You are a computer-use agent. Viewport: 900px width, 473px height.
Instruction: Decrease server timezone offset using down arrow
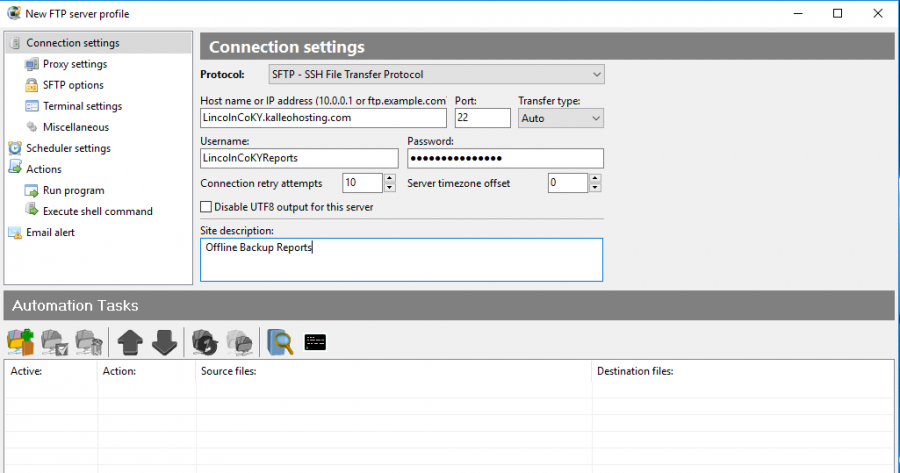(x=595, y=188)
